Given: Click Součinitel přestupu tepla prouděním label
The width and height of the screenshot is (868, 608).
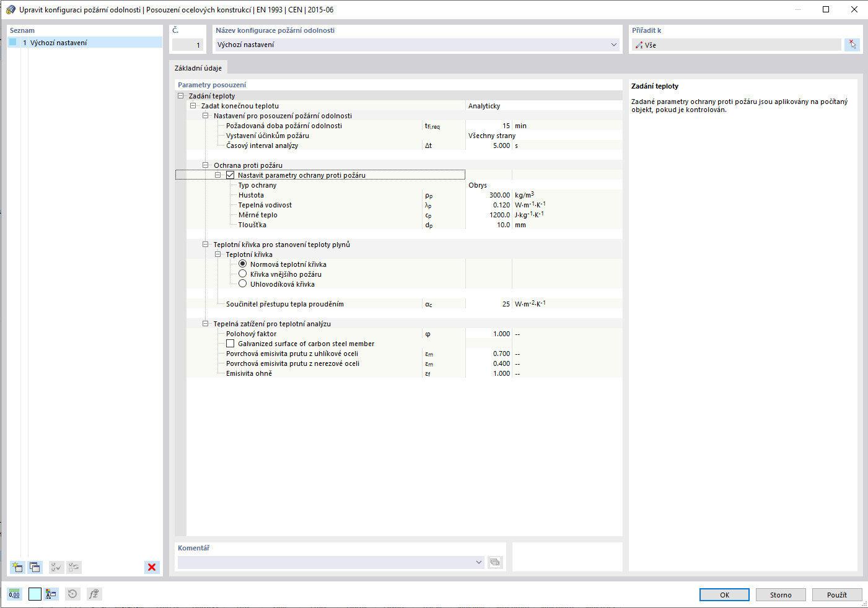Looking at the screenshot, I should tap(284, 304).
